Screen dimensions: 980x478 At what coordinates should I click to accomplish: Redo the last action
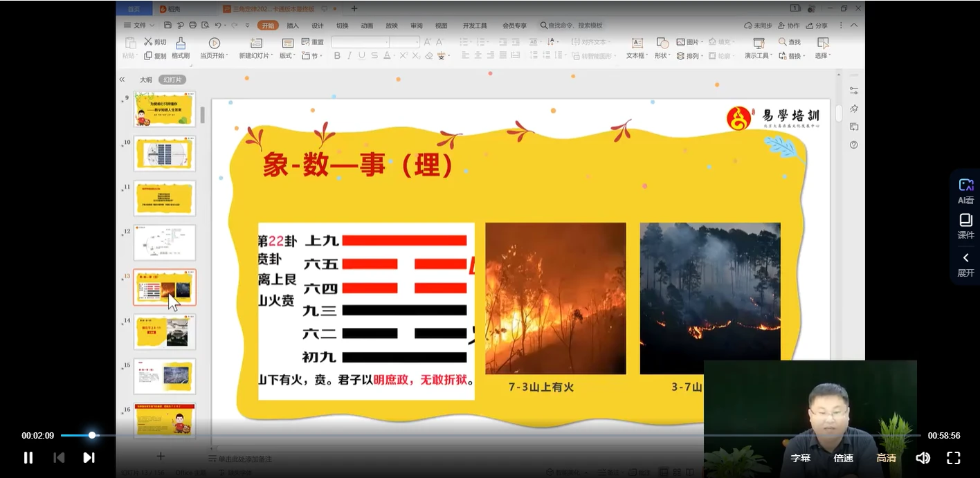pos(235,25)
